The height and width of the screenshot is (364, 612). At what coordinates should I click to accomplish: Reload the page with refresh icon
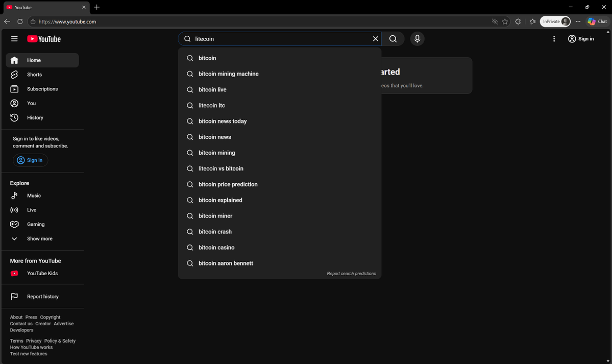20,21
